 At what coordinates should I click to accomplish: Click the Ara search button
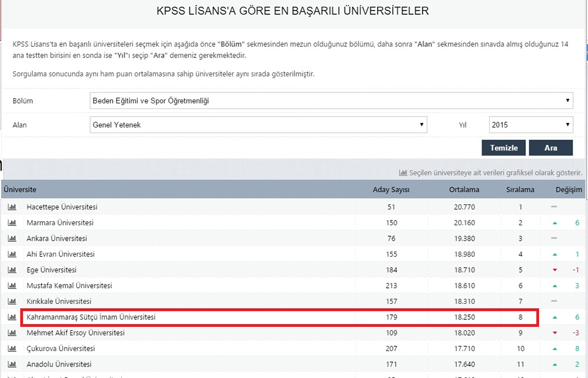[550, 148]
